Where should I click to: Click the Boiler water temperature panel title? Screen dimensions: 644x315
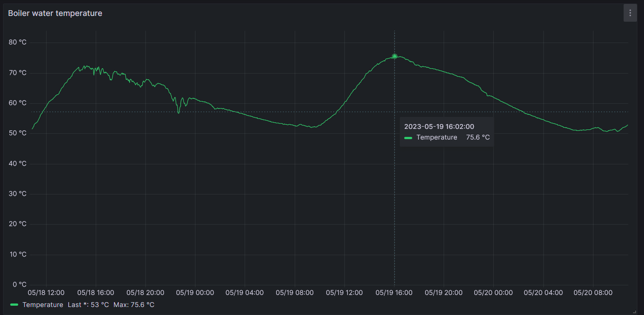55,13
